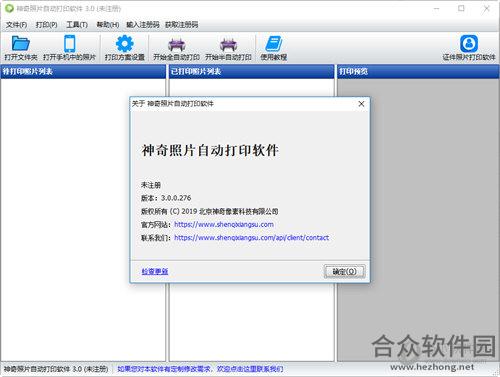Open the 联系我们 contact URL link
Viewport: 500px width, 377px height.
(x=252, y=238)
